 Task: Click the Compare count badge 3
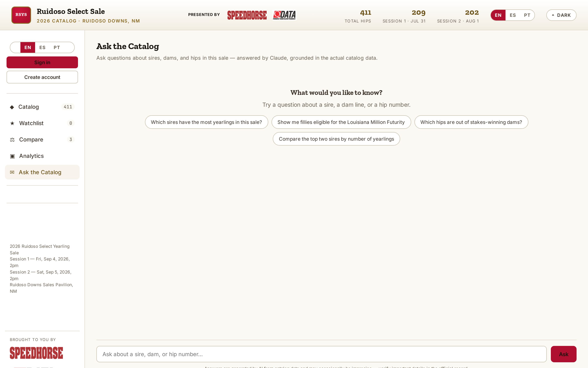(x=71, y=139)
